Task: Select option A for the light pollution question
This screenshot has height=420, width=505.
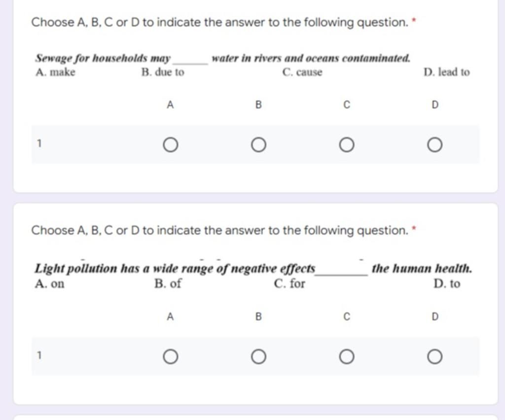Action: (x=170, y=356)
